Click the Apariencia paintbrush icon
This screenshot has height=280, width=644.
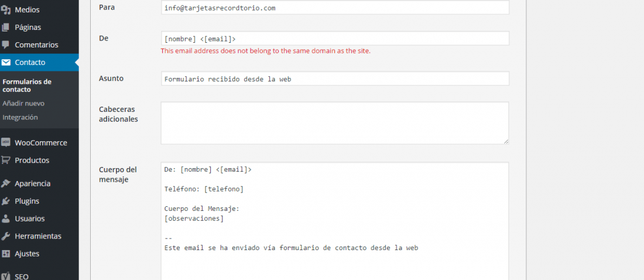(x=6, y=183)
